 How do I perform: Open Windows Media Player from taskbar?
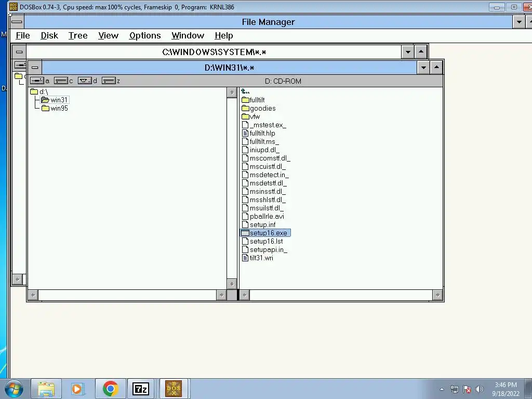click(x=77, y=389)
